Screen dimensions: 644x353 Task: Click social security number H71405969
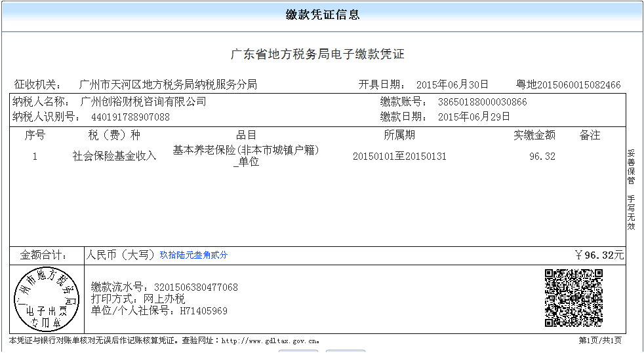203,310
